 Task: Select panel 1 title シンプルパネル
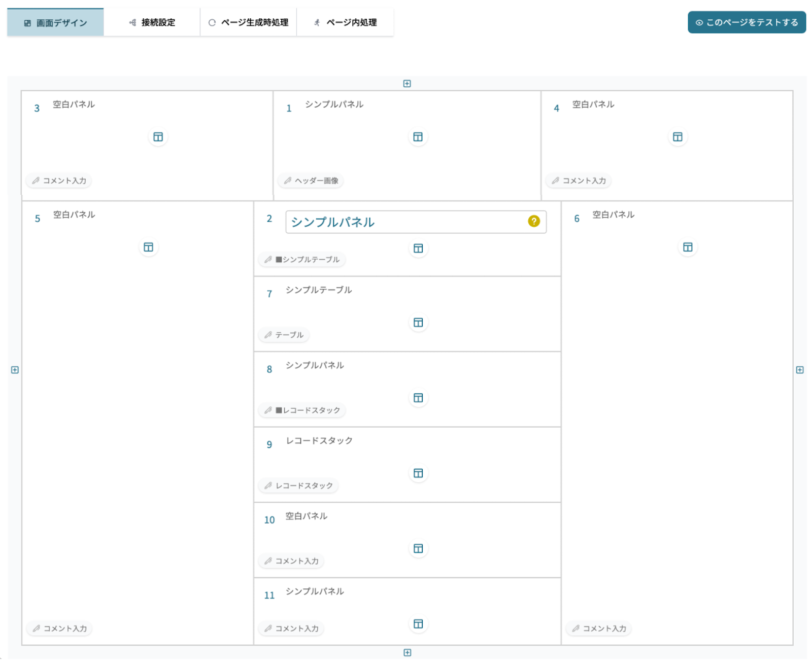334,104
